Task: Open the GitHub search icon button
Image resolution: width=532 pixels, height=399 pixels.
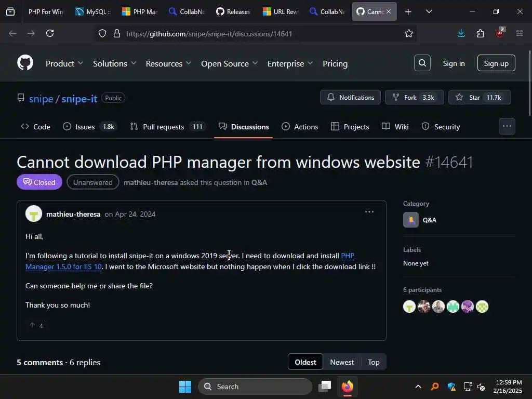Action: (422, 63)
